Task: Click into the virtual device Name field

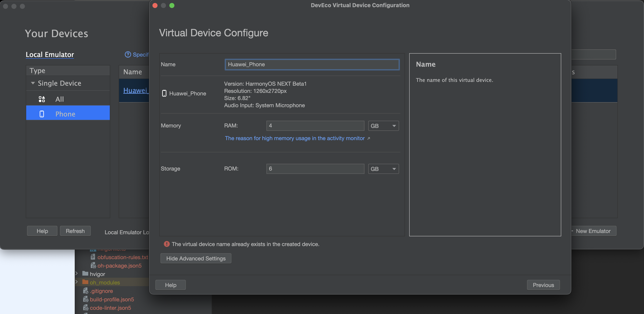Action: (x=312, y=64)
